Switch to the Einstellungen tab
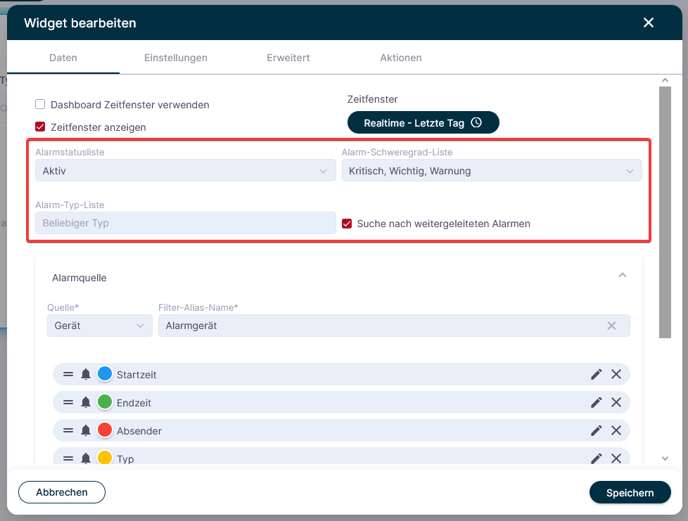This screenshot has width=688, height=521. pyautogui.click(x=176, y=57)
